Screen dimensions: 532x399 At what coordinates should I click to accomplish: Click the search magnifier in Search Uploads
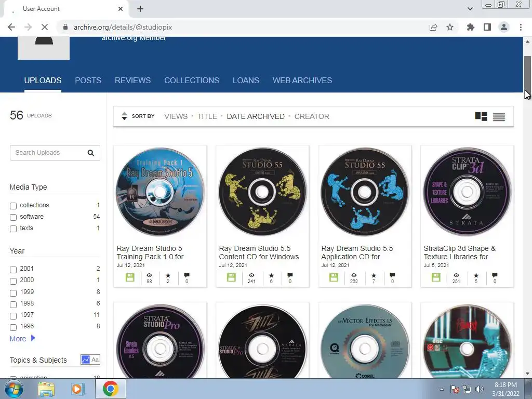click(90, 153)
